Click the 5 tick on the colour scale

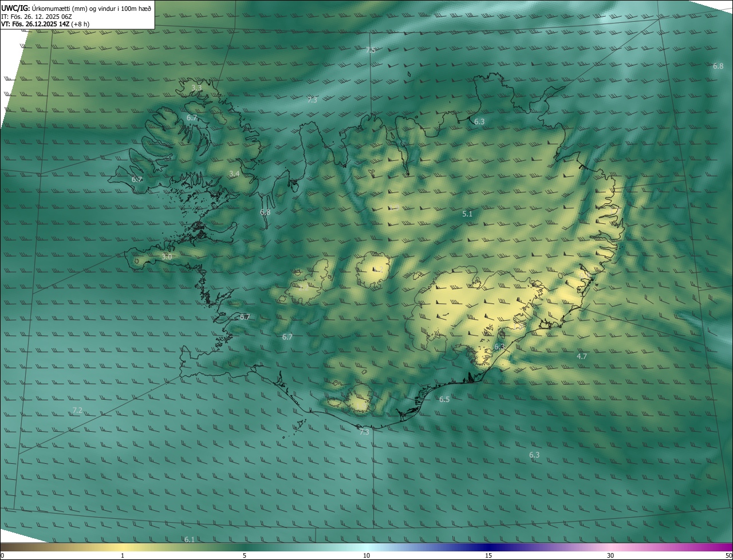(x=245, y=555)
